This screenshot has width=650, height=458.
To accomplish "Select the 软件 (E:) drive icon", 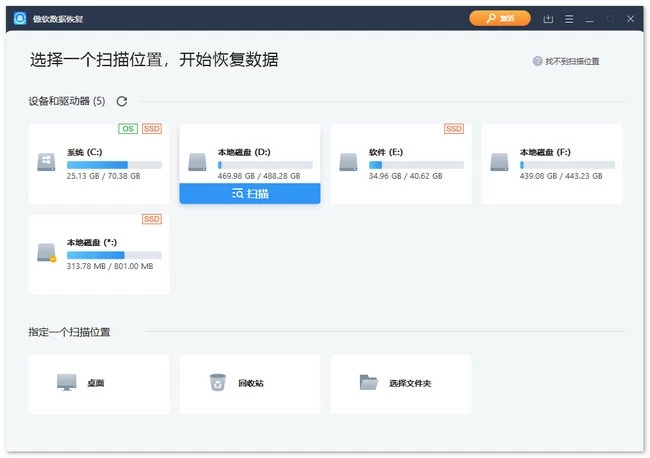I will 349,162.
